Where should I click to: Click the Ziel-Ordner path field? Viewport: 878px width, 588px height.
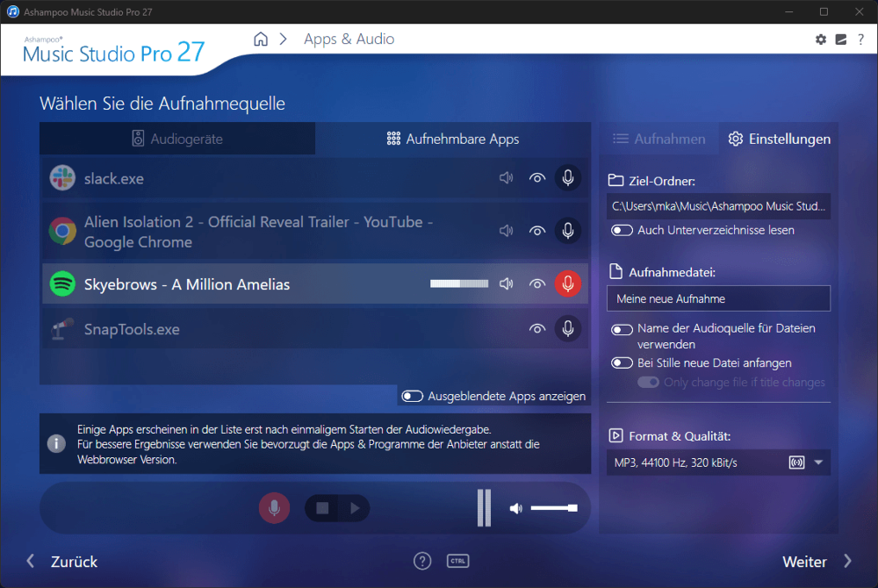(x=718, y=206)
